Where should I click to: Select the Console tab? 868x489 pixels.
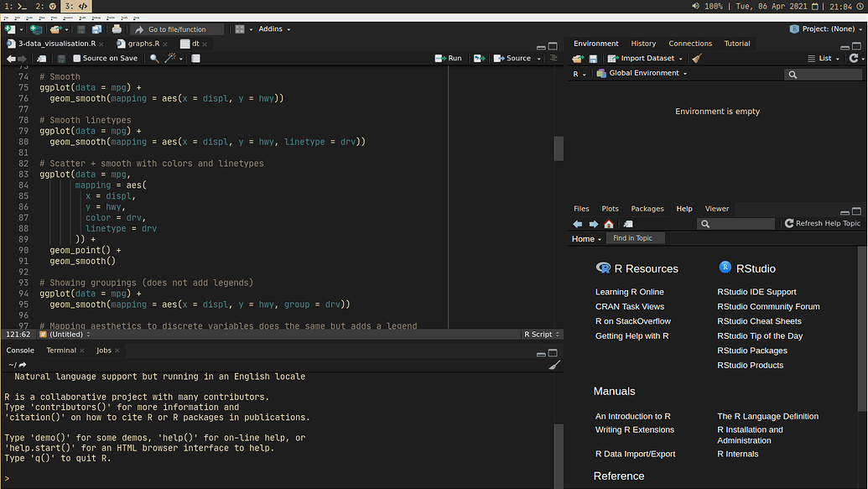20,351
